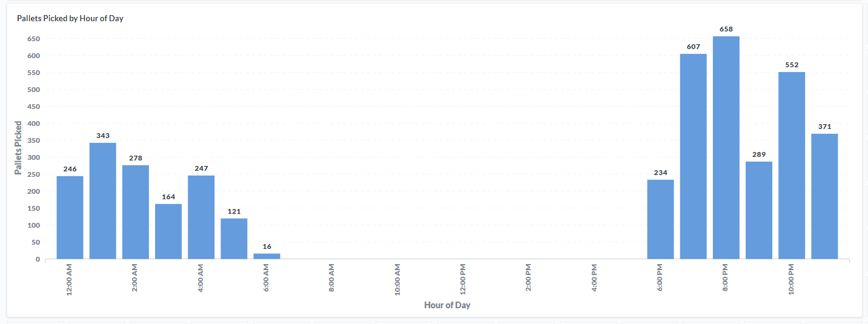
Task: Click the bar showing 246 pallets
Action: pyautogui.click(x=70, y=217)
